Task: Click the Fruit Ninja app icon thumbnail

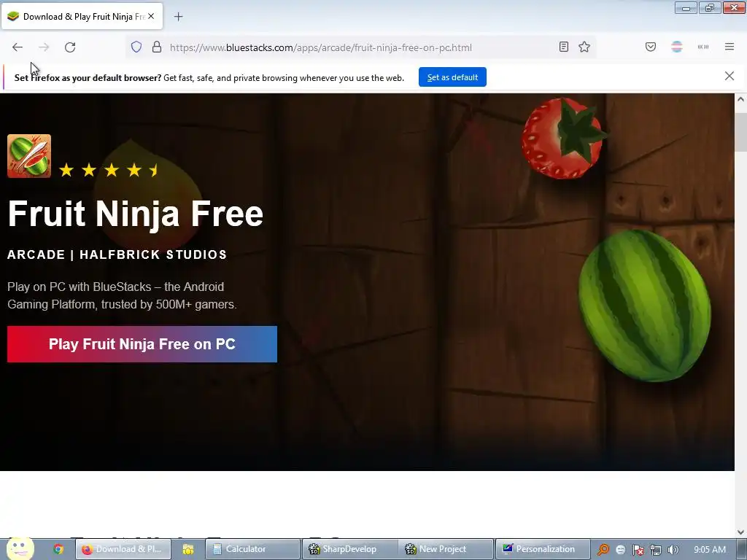Action: pyautogui.click(x=29, y=156)
